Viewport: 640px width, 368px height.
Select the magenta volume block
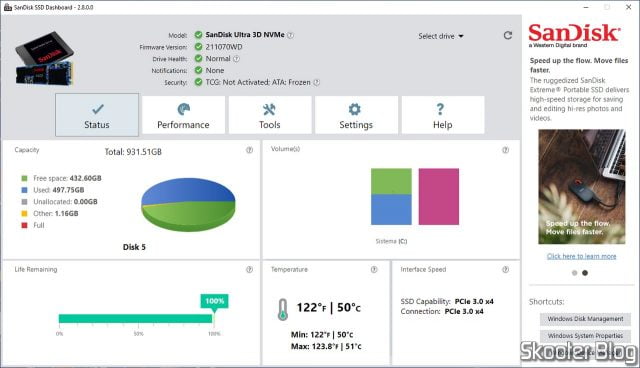point(439,197)
